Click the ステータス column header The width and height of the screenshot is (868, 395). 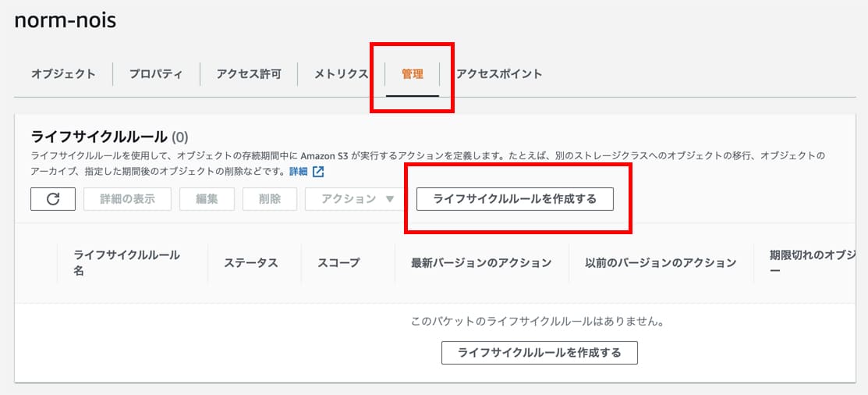pos(251,263)
